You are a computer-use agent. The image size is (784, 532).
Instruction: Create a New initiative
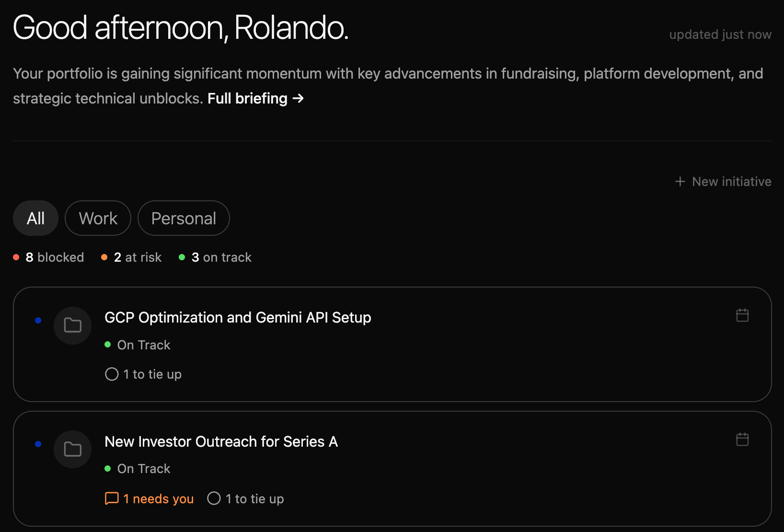pos(723,182)
